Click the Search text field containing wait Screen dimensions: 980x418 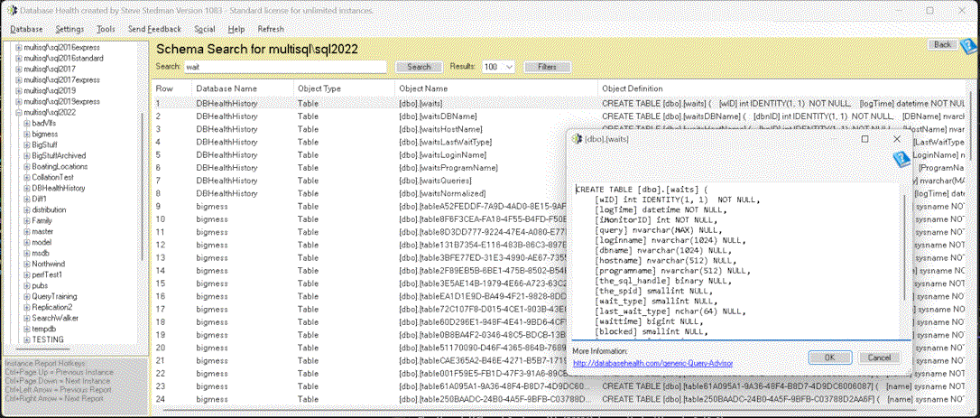click(x=285, y=66)
